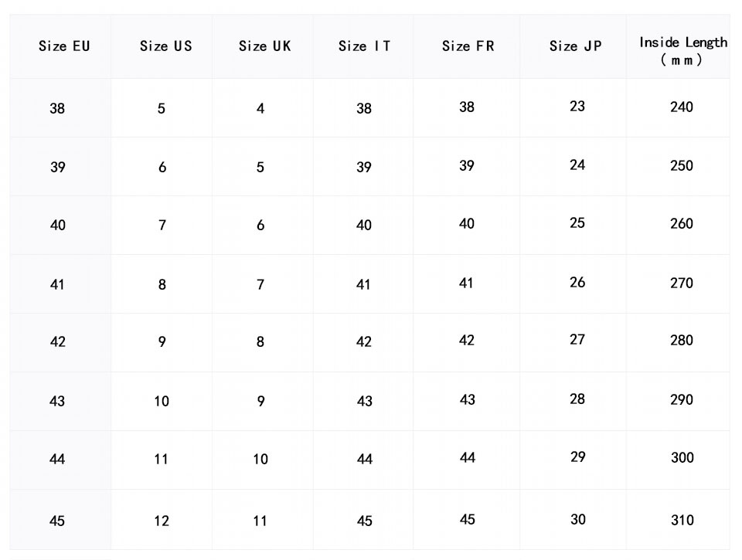Select Size EU value 42
The height and width of the screenshot is (560, 742).
tap(58, 341)
